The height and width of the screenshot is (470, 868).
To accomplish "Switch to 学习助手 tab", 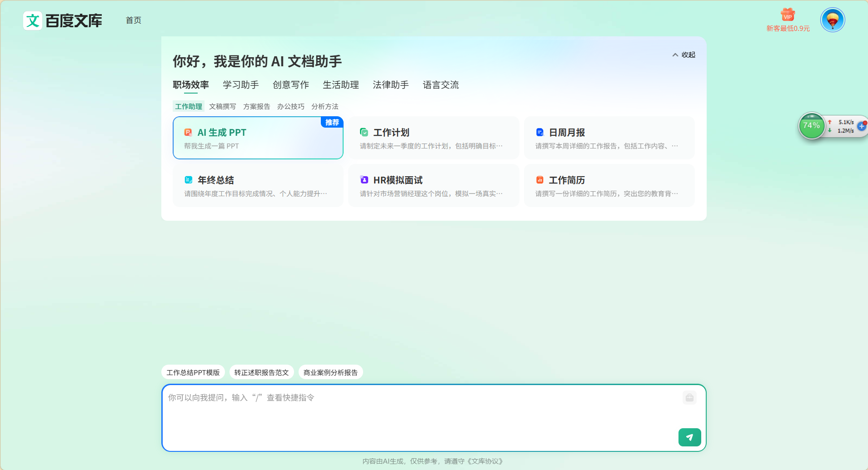I will (x=241, y=85).
